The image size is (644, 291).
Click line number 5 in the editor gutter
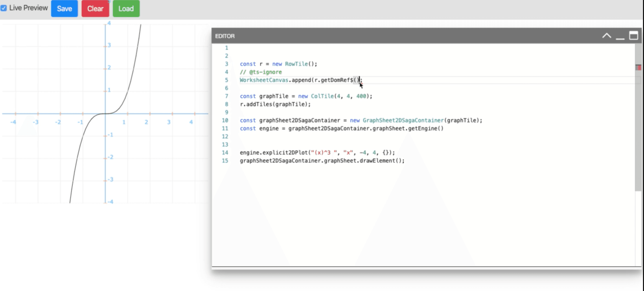pyautogui.click(x=226, y=80)
